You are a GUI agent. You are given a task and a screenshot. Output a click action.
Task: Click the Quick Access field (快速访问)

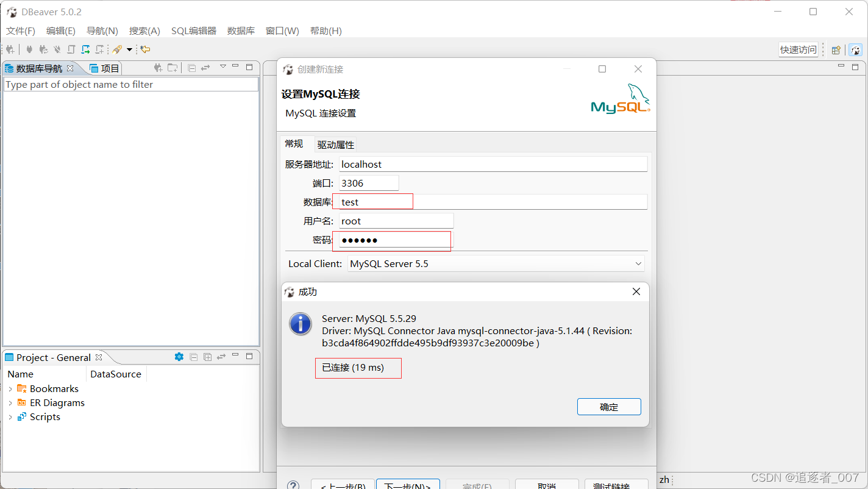(x=799, y=50)
